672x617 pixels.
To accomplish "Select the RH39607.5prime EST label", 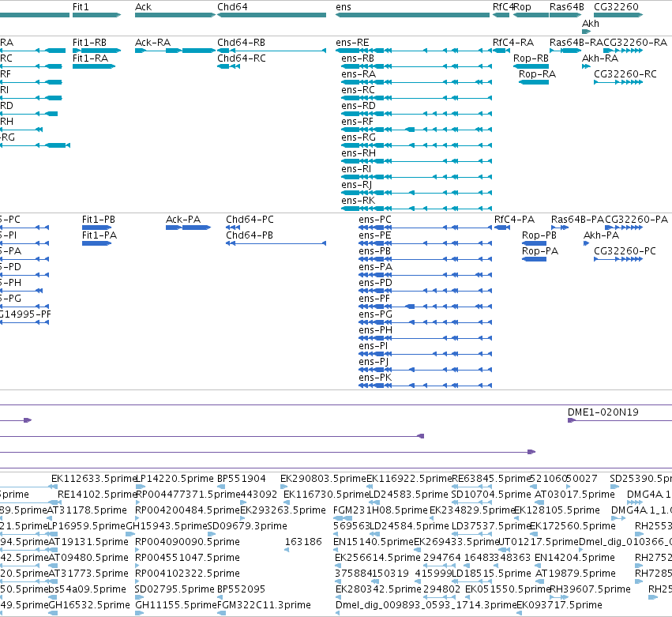I will point(590,589).
